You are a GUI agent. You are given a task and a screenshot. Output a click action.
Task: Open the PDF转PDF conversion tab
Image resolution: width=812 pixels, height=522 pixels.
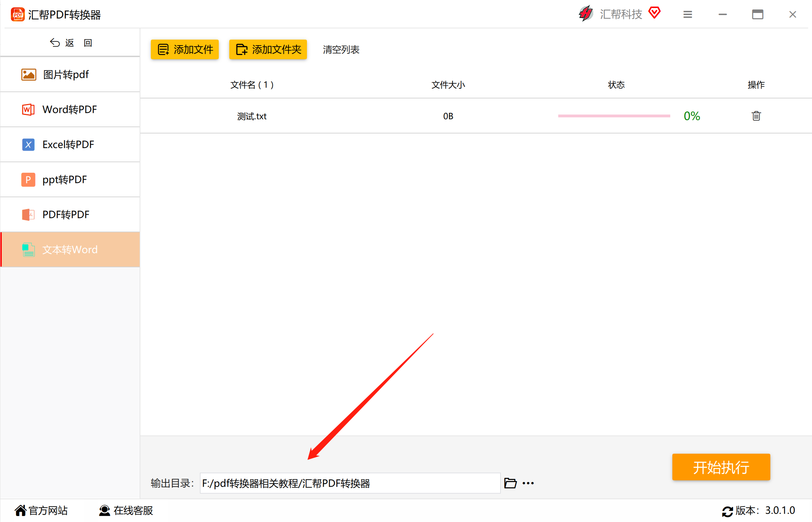(70, 215)
